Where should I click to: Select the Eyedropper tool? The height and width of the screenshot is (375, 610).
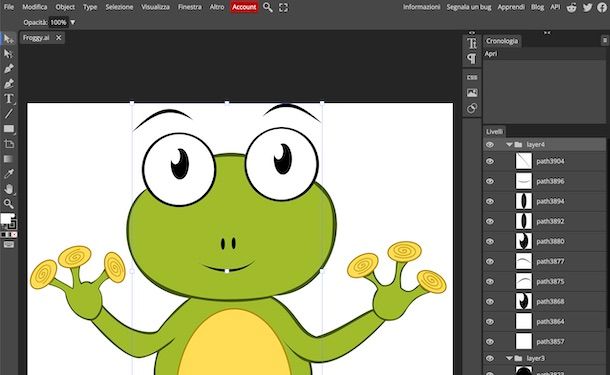9,174
